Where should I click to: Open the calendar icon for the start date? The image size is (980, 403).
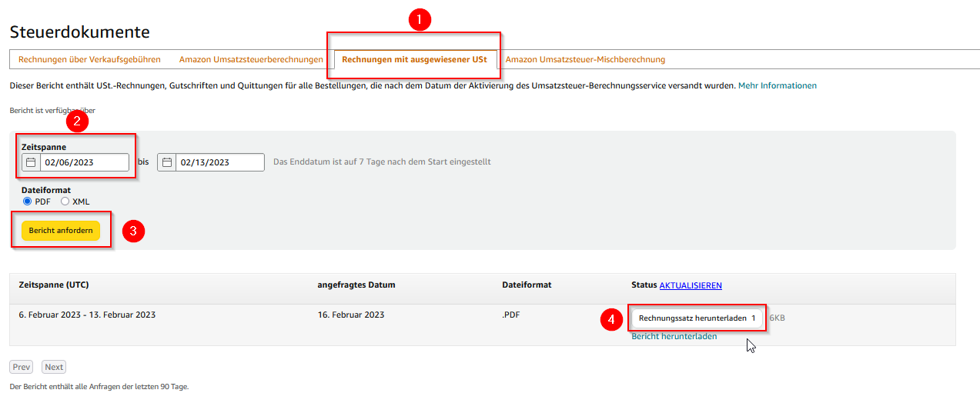[31, 162]
